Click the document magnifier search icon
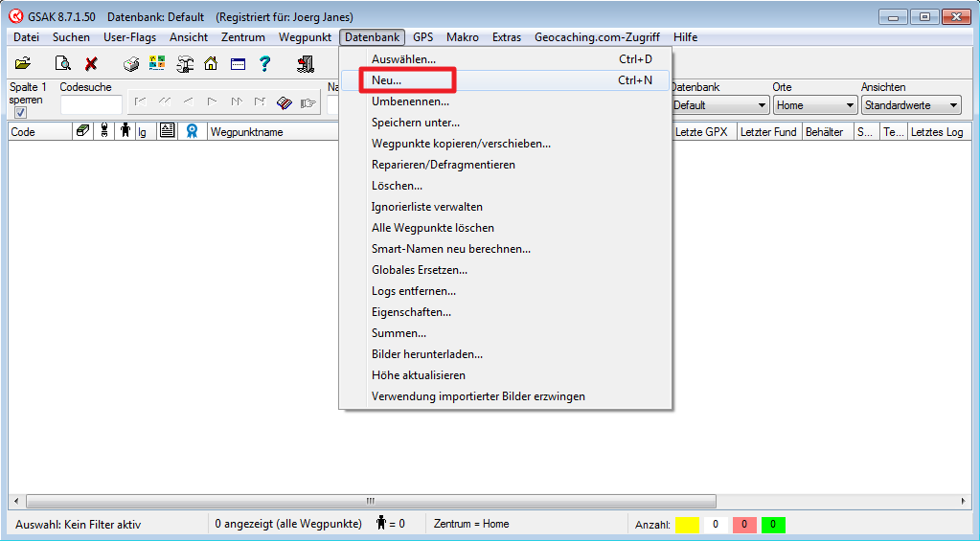The width and height of the screenshot is (980, 541). (x=62, y=63)
